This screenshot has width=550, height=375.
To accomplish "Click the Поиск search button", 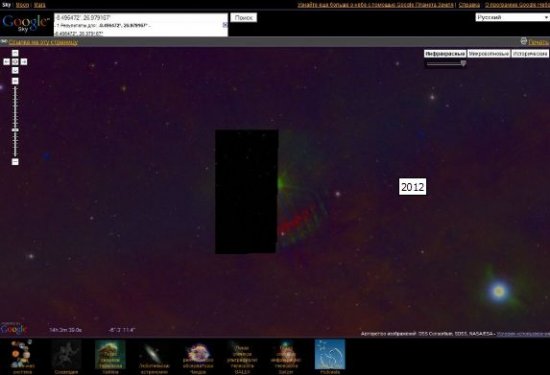I will (244, 18).
